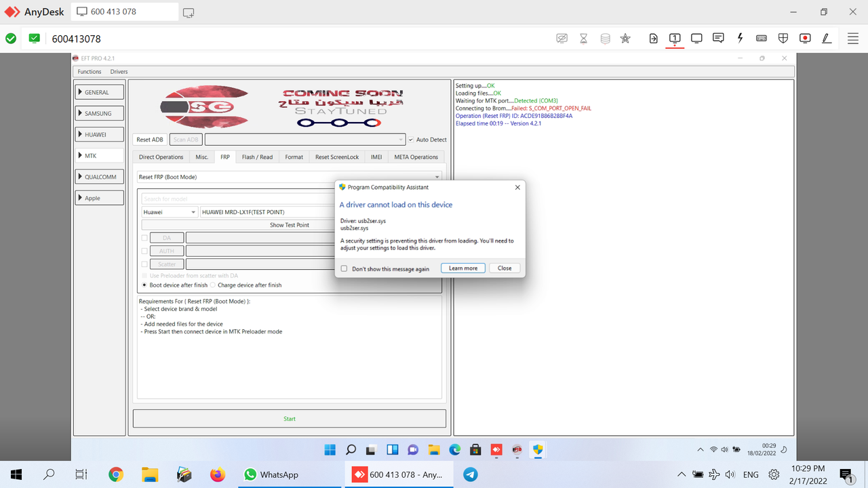
Task: Open remote taskbar Microsoft Edge
Action: 455,449
